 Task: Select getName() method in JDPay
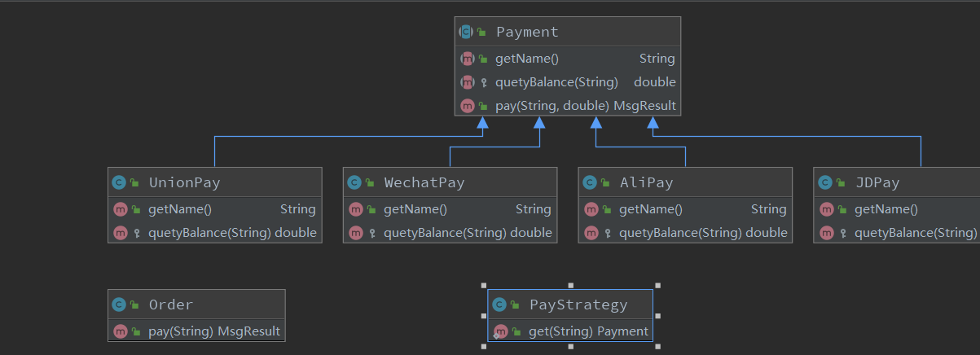(x=897, y=209)
